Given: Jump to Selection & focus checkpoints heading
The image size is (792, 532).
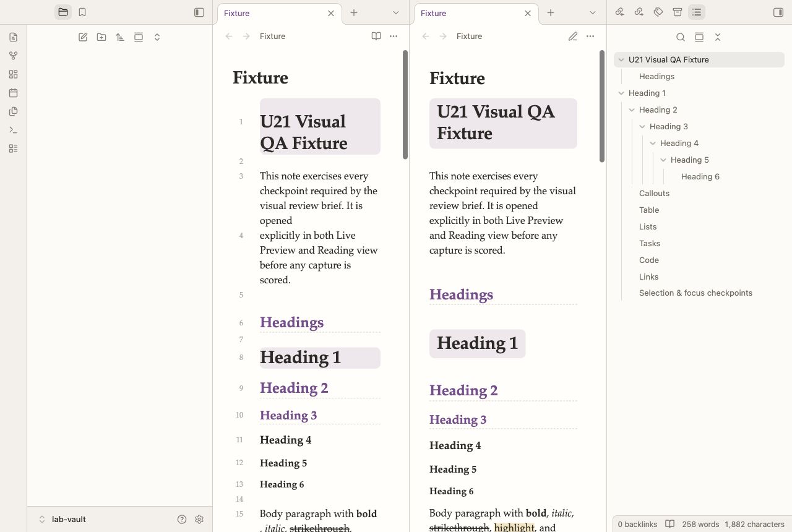Looking at the screenshot, I should pos(696,293).
